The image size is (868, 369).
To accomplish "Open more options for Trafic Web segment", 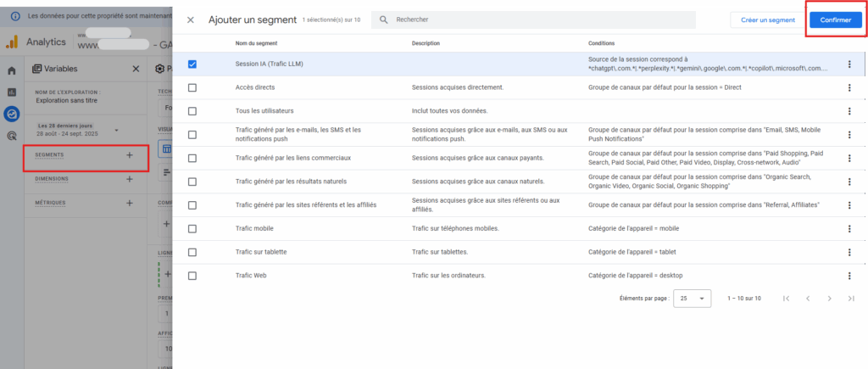I will coord(849,276).
